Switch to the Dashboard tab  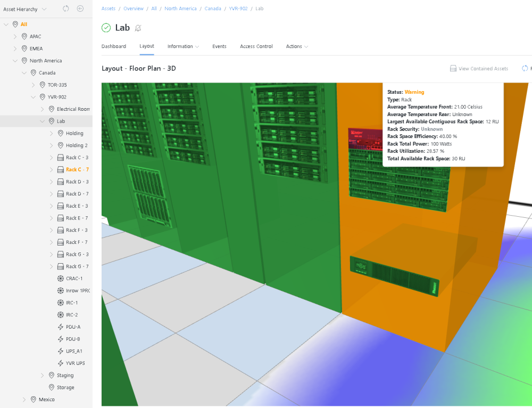click(114, 46)
